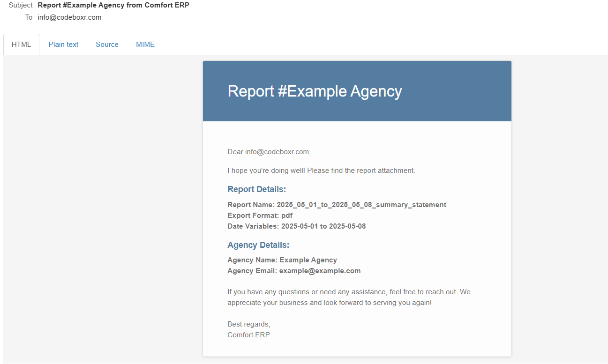Click the 'Subject' field label
This screenshot has width=608, height=364.
[x=21, y=5]
